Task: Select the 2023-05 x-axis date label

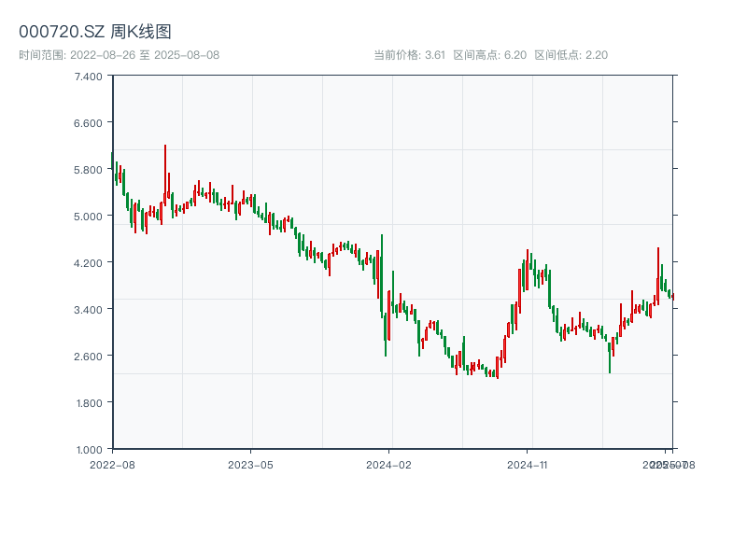Action: pos(250,464)
